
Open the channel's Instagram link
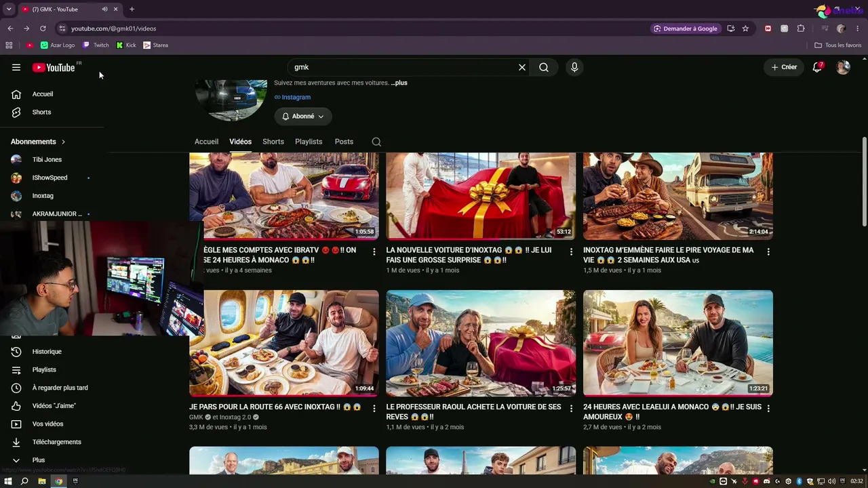pyautogui.click(x=292, y=97)
